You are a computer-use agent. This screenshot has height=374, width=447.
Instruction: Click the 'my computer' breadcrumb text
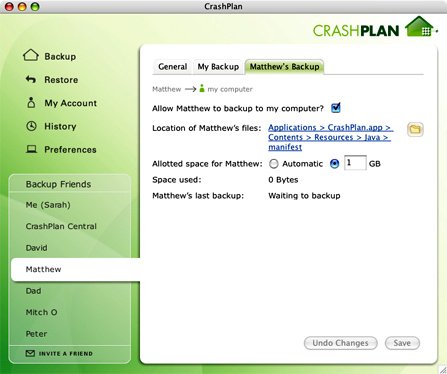pos(230,89)
